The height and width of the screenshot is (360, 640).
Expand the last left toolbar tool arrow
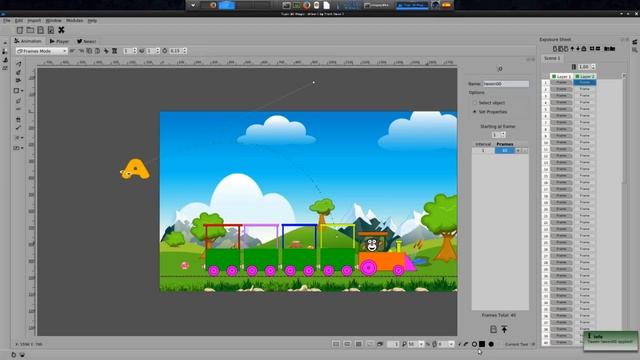22,148
